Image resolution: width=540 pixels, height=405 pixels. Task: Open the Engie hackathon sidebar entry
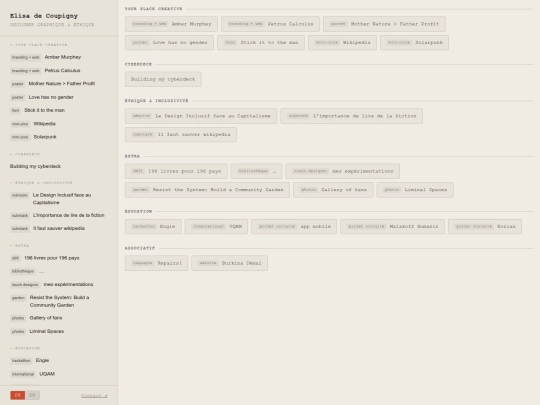pos(30,360)
